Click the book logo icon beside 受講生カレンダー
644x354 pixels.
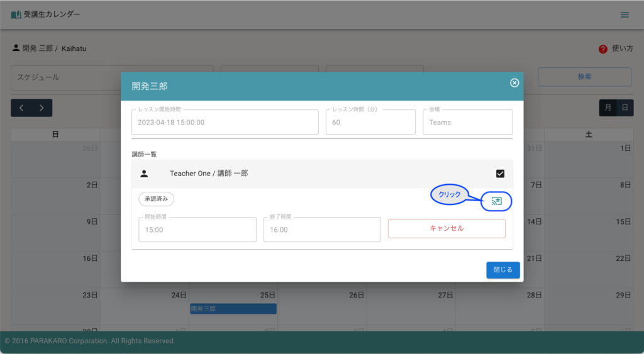[x=16, y=14]
